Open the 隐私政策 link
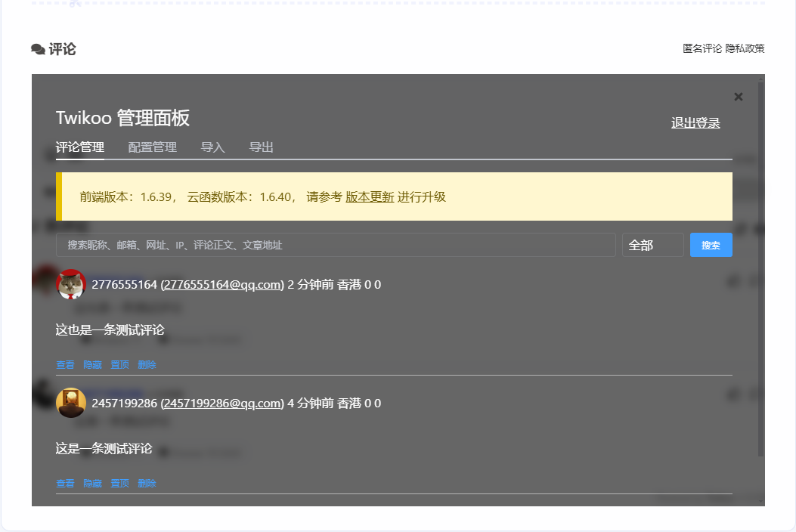The height and width of the screenshot is (532, 796). [x=745, y=48]
